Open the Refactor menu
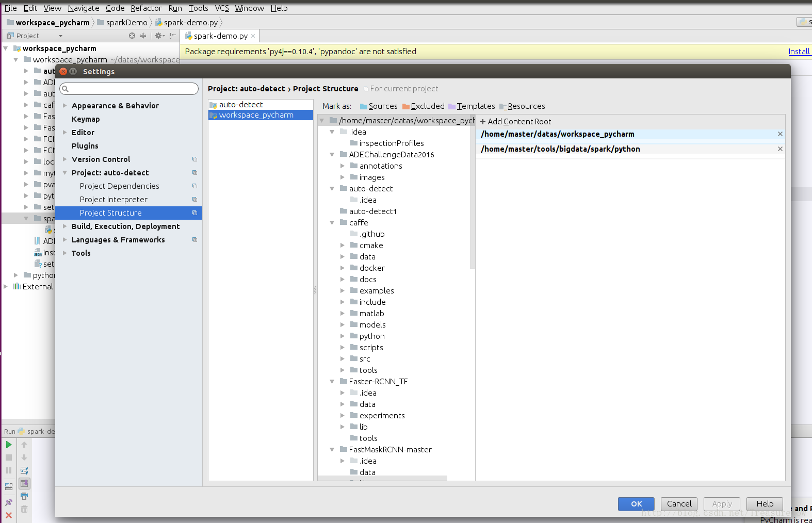This screenshot has width=812, height=523. (x=146, y=8)
